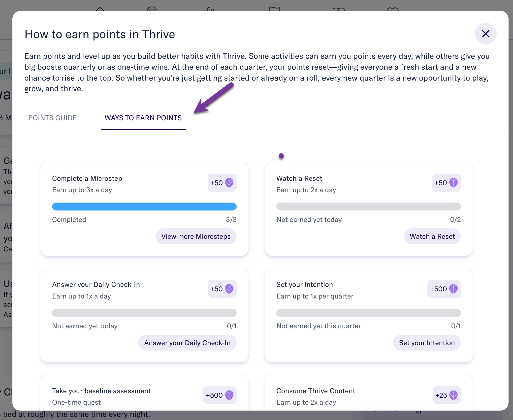Click the Watch a Reset progress bar
The image size is (513, 420).
[x=369, y=207]
